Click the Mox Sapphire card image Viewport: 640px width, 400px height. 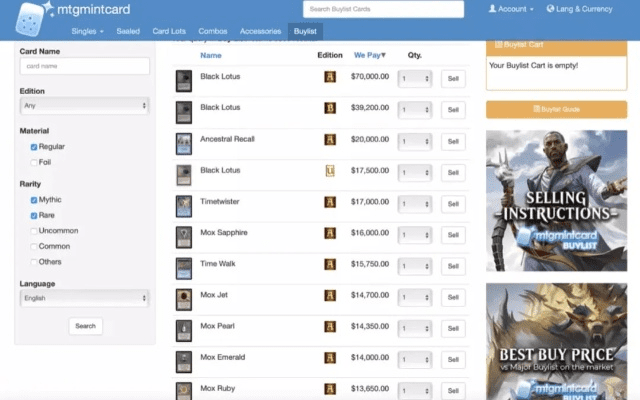click(x=183, y=236)
